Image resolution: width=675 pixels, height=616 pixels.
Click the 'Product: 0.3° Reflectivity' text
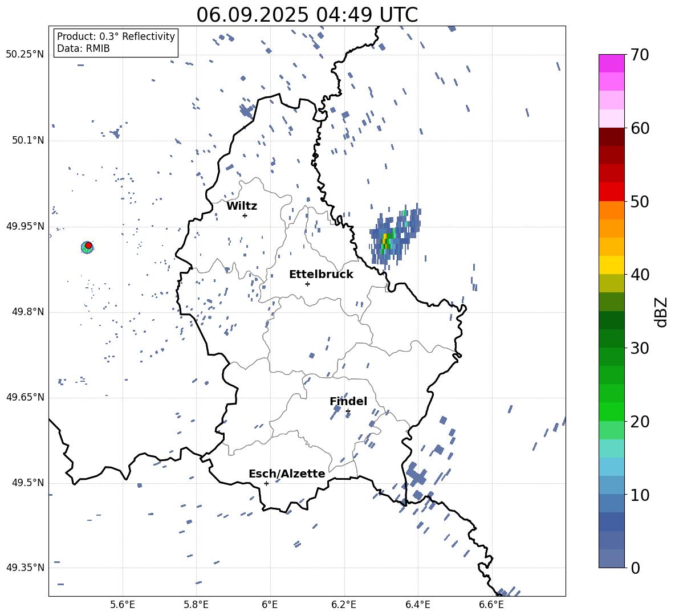coord(116,36)
